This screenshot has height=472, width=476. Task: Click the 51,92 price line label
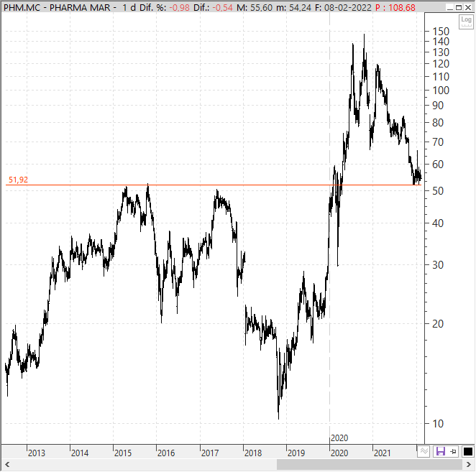coord(18,180)
